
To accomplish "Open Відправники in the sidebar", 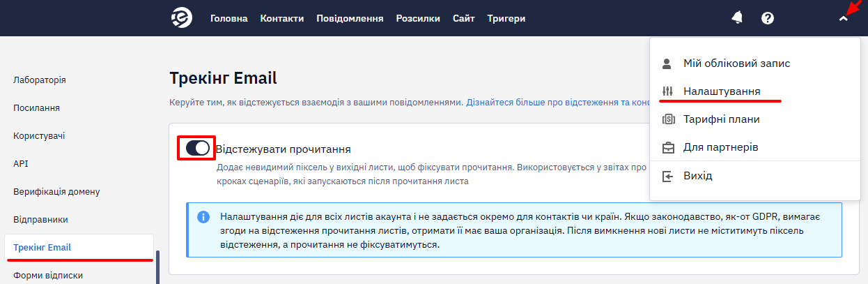I will coord(40,219).
